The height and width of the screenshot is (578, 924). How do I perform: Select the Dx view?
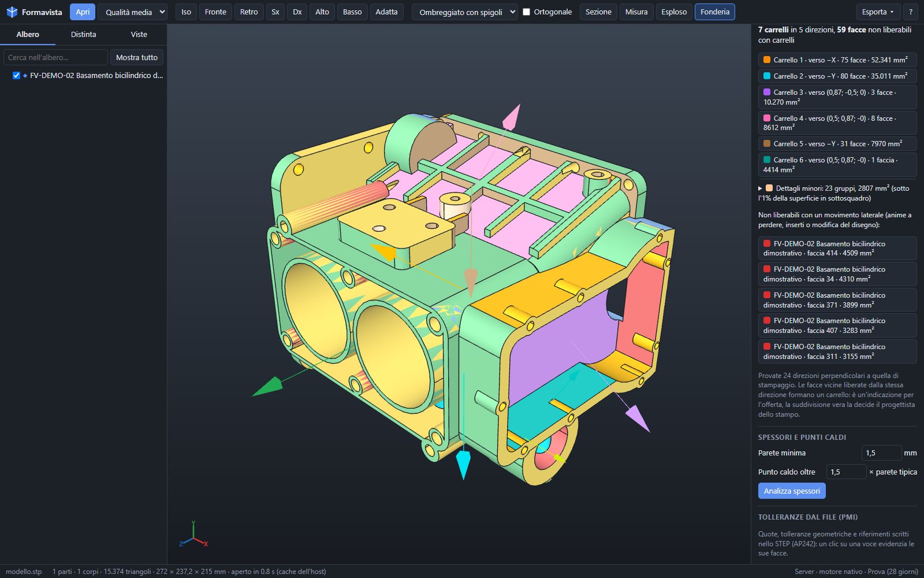tap(297, 12)
